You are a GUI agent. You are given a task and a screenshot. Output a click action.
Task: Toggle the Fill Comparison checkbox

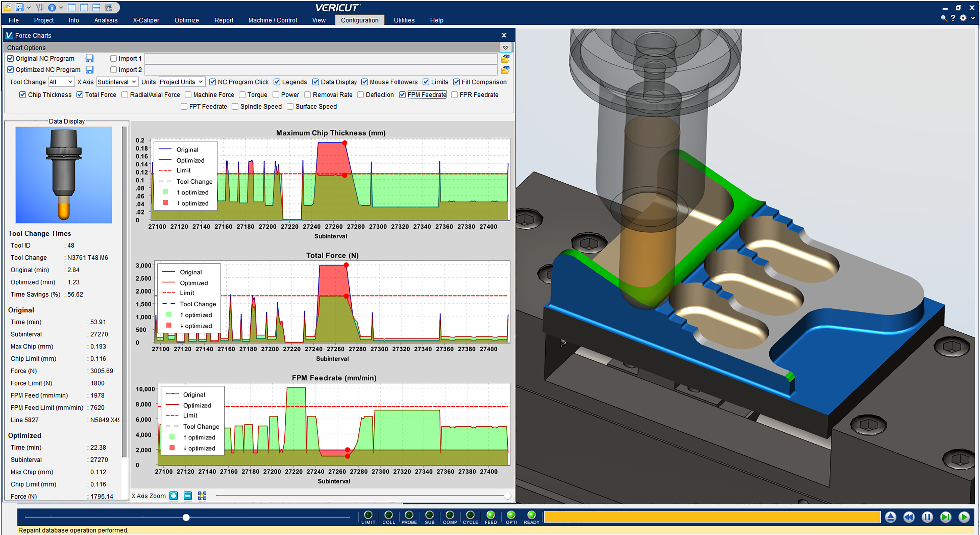coord(456,82)
